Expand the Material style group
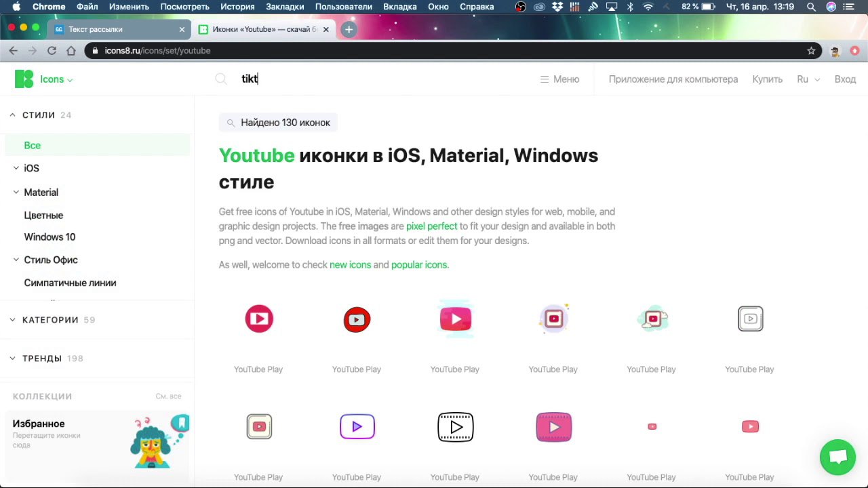The width and height of the screenshot is (868, 488). click(16, 192)
